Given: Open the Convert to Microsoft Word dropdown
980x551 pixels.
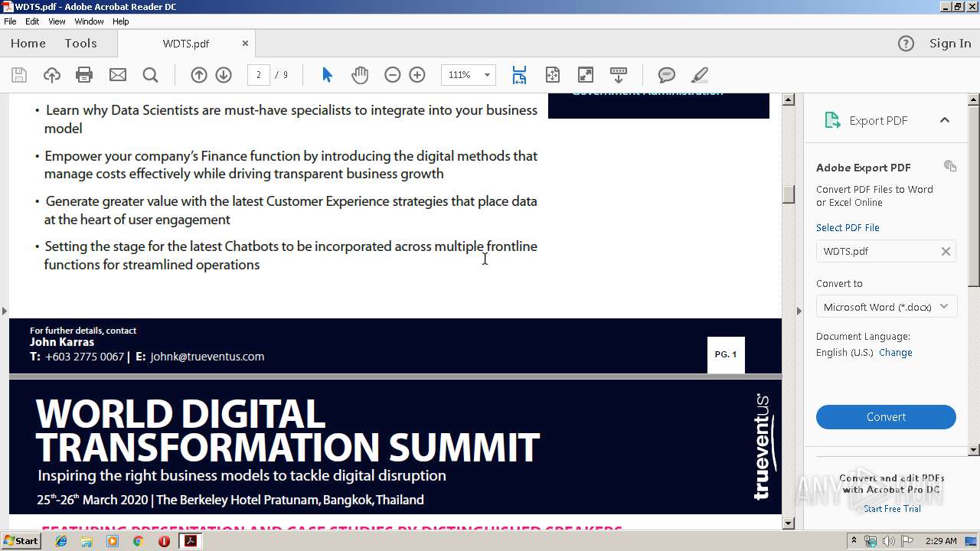Looking at the screenshot, I should [886, 307].
